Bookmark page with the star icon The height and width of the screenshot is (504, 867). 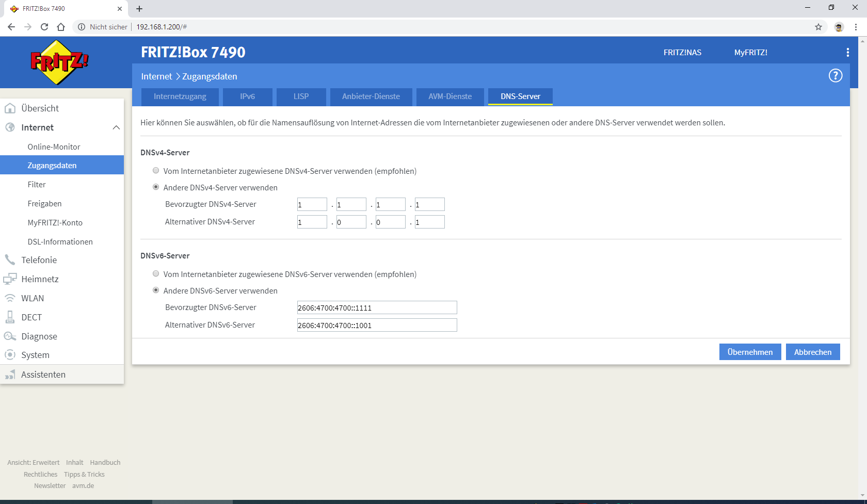coord(818,27)
